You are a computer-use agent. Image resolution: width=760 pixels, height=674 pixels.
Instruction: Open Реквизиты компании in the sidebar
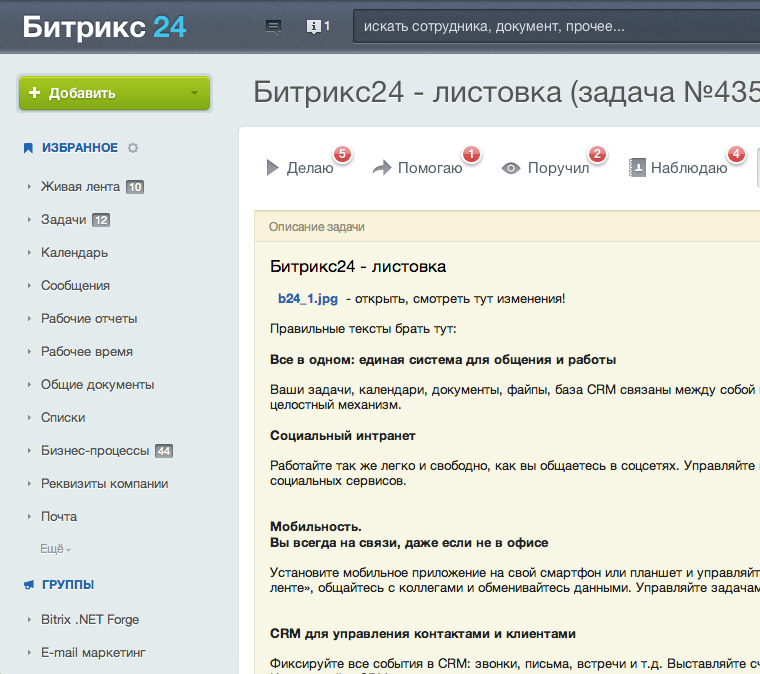coord(105,484)
